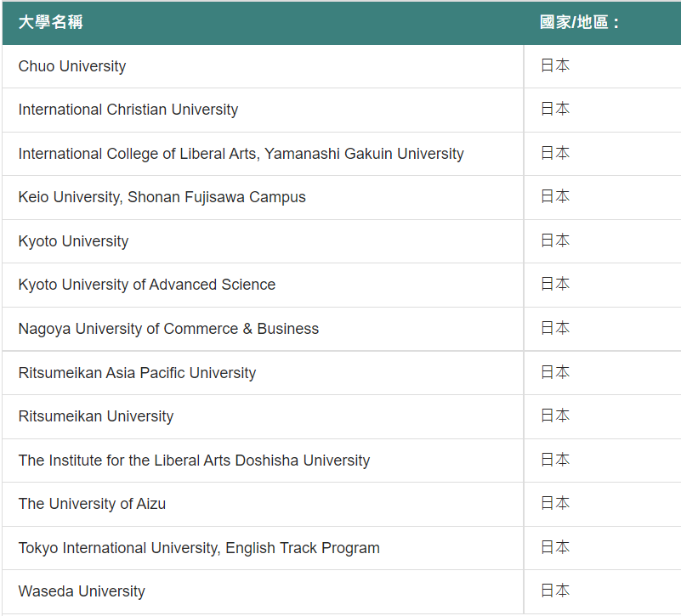Click 日本 in the Nagoya University row
681x616 pixels.
point(555,328)
